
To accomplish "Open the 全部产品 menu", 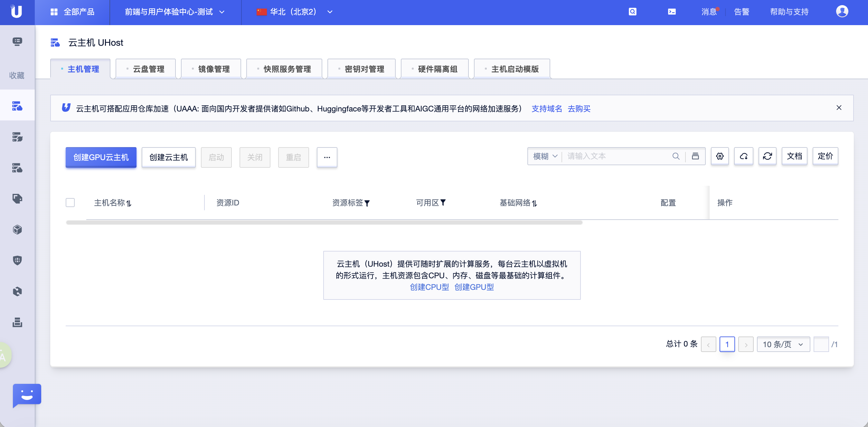I will [x=72, y=12].
